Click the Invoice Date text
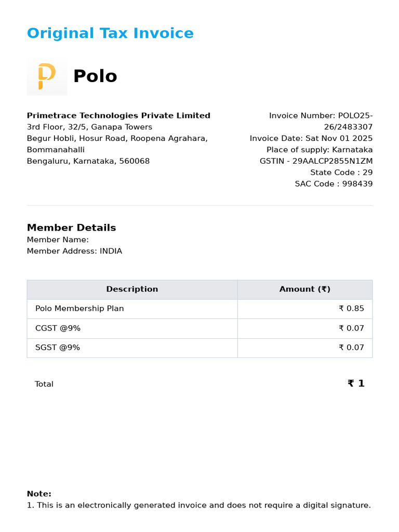 click(311, 139)
